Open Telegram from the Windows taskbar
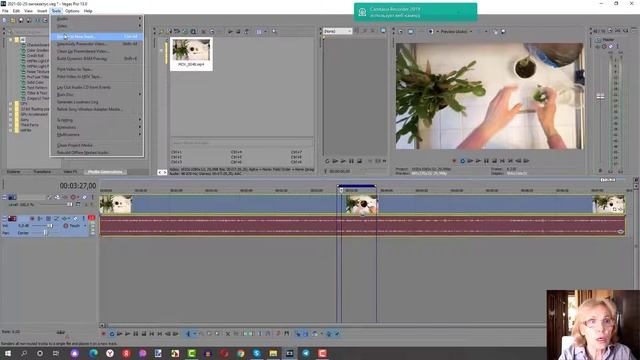Screen dimensions: 640x360 (306, 353)
